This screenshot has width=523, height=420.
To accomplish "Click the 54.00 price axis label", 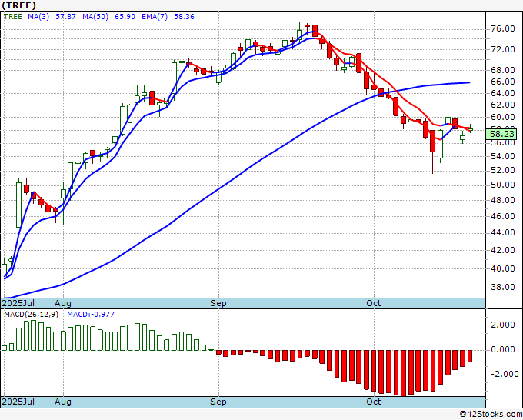I will pos(503,156).
